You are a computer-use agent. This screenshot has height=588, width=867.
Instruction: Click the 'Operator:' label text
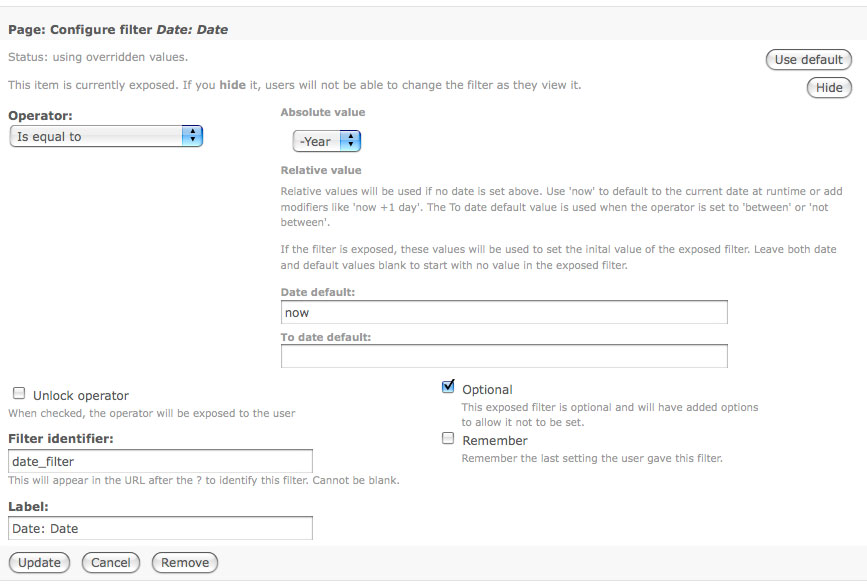[x=40, y=116]
